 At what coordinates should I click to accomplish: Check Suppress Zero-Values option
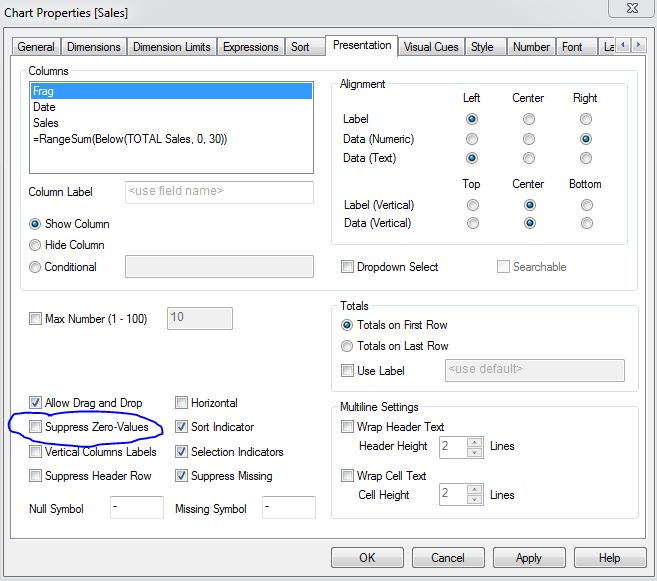35,427
